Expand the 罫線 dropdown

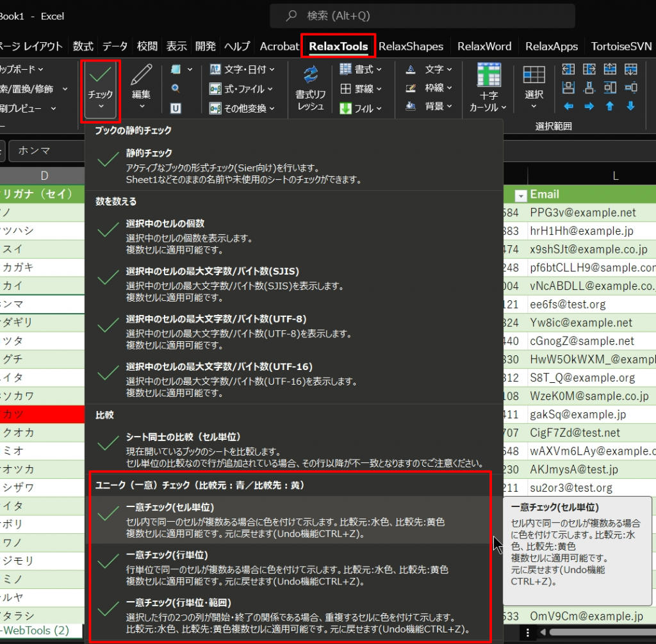tap(361, 88)
